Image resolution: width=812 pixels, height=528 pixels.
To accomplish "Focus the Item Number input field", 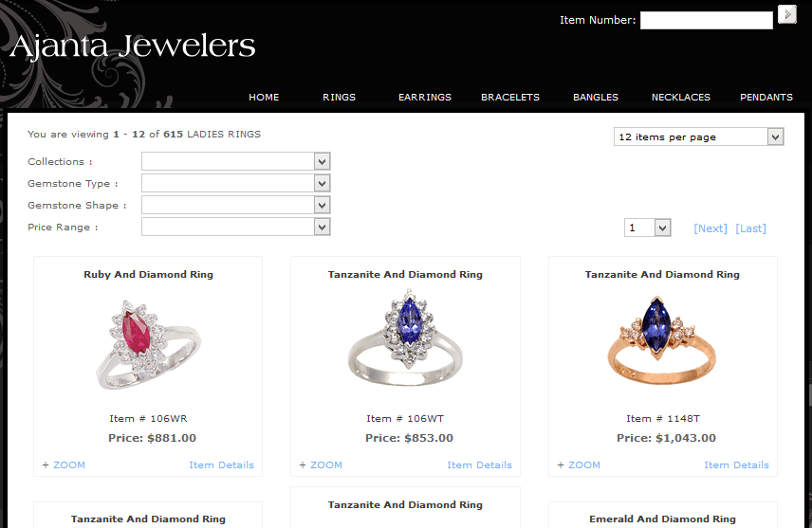I will point(707,20).
